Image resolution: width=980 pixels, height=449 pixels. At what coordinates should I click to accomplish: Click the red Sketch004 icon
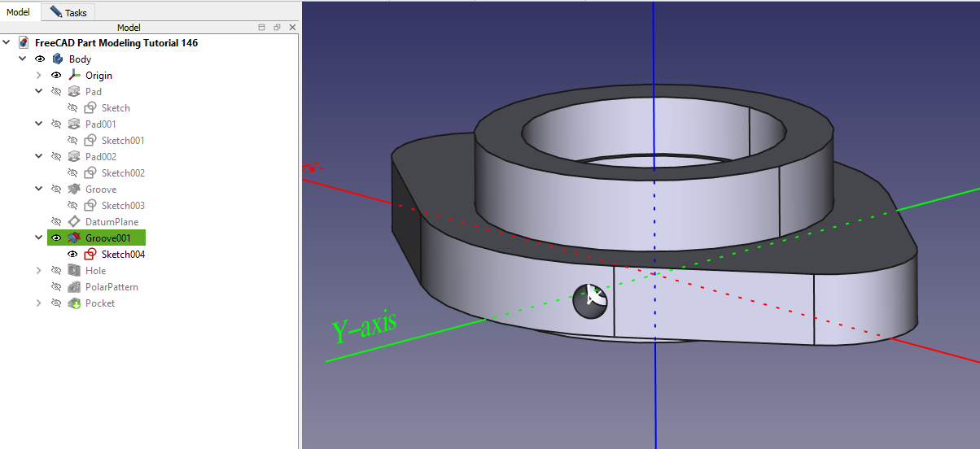[90, 255]
